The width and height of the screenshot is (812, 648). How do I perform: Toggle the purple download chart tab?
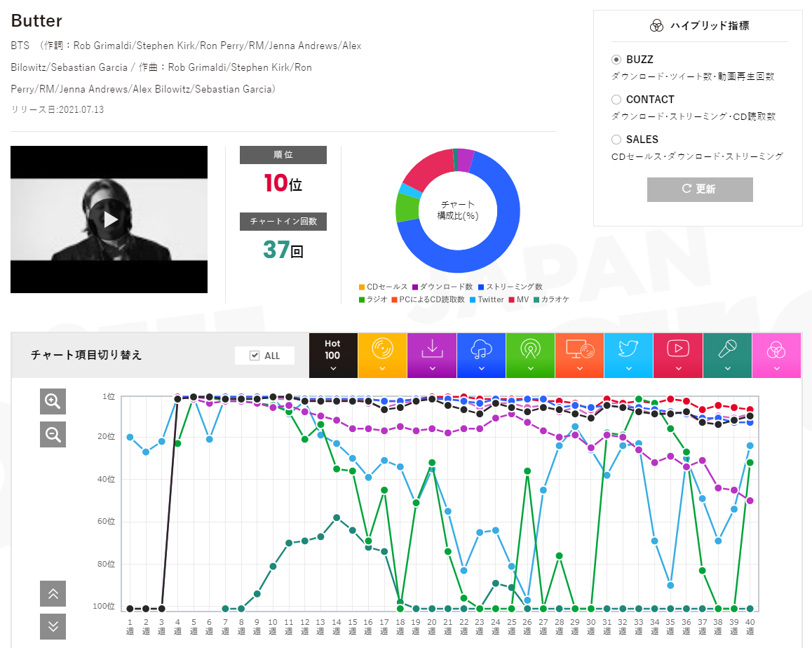pyautogui.click(x=432, y=356)
